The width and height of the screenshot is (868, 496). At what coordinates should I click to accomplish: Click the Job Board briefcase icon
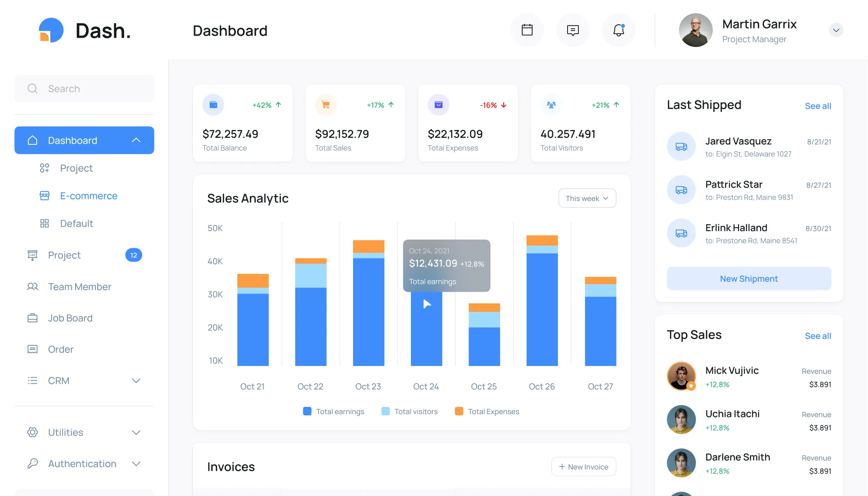point(33,318)
